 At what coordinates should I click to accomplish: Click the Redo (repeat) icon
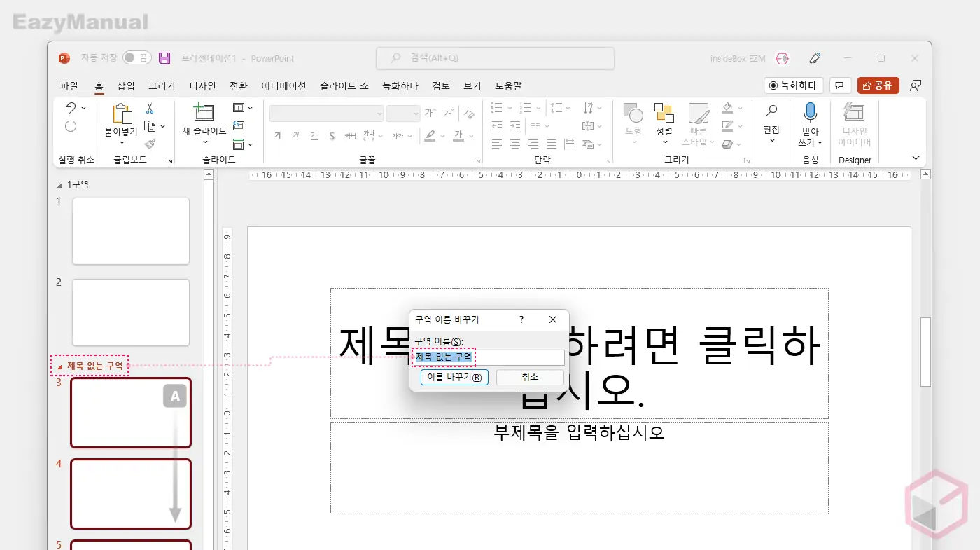pyautogui.click(x=70, y=126)
